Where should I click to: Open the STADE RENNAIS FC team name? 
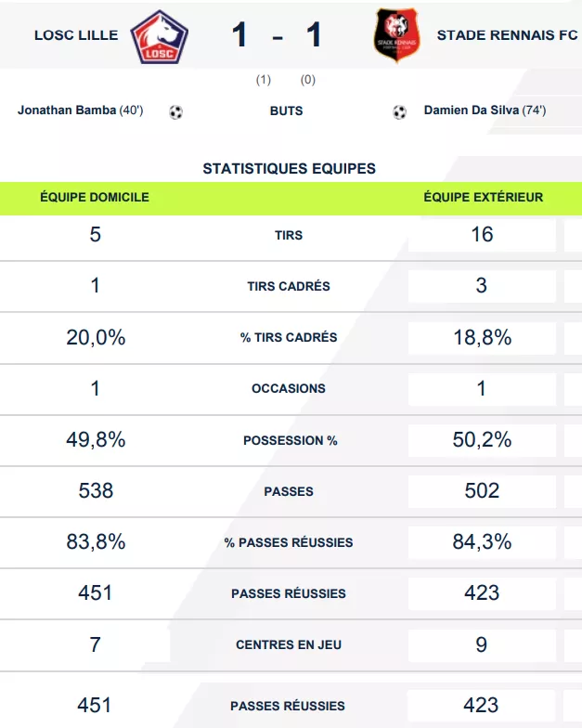click(507, 35)
